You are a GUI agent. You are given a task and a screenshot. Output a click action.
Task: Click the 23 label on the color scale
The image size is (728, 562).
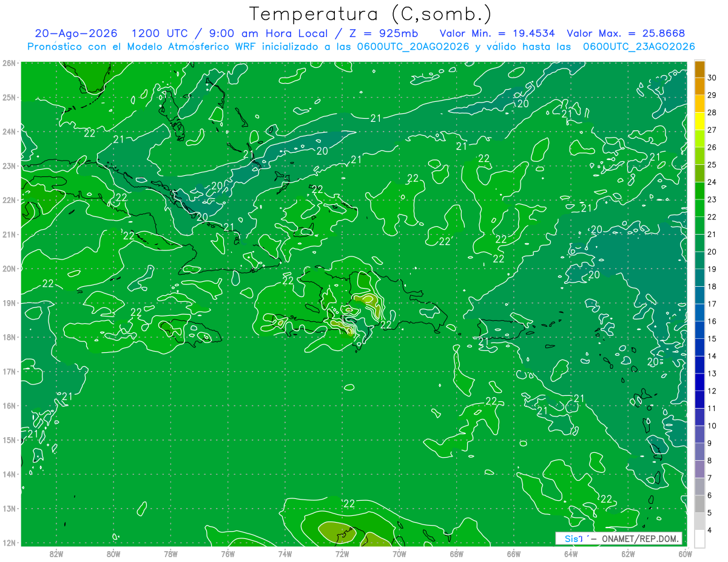pos(712,199)
